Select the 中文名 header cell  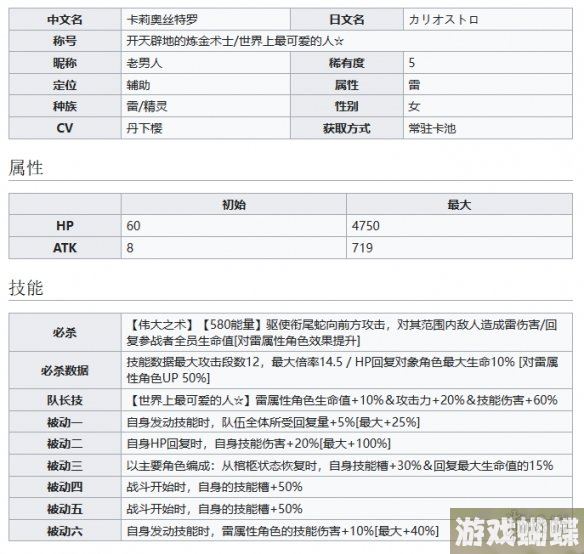65,19
